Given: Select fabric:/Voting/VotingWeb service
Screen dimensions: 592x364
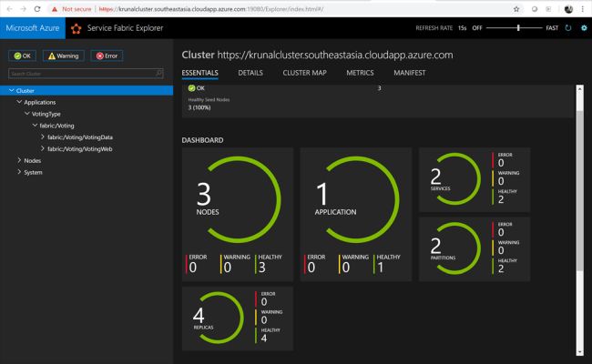Looking at the screenshot, I should click(x=79, y=149).
